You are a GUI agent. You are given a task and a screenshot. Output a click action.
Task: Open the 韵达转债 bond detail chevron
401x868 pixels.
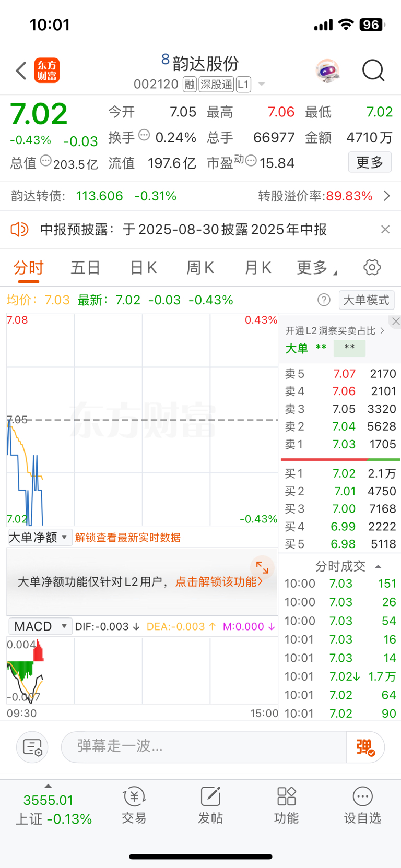coord(387,196)
